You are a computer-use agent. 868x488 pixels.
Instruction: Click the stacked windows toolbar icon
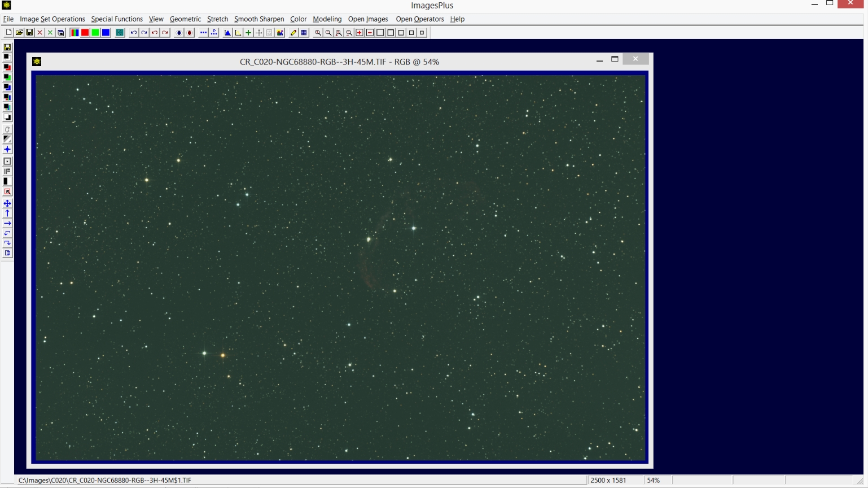pyautogui.click(x=60, y=33)
